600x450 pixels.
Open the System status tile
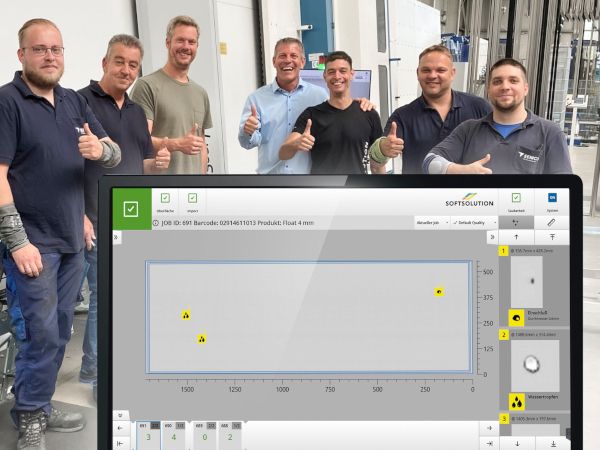pos(552,202)
